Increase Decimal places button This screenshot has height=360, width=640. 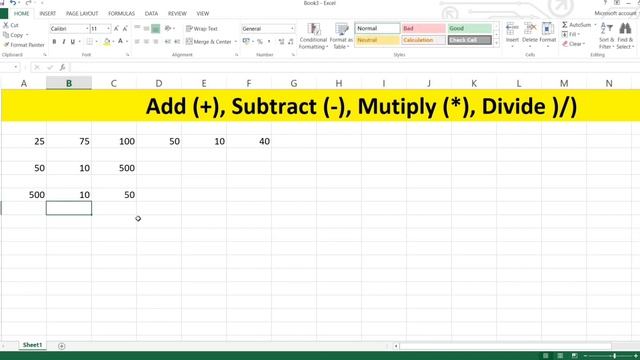(x=281, y=42)
